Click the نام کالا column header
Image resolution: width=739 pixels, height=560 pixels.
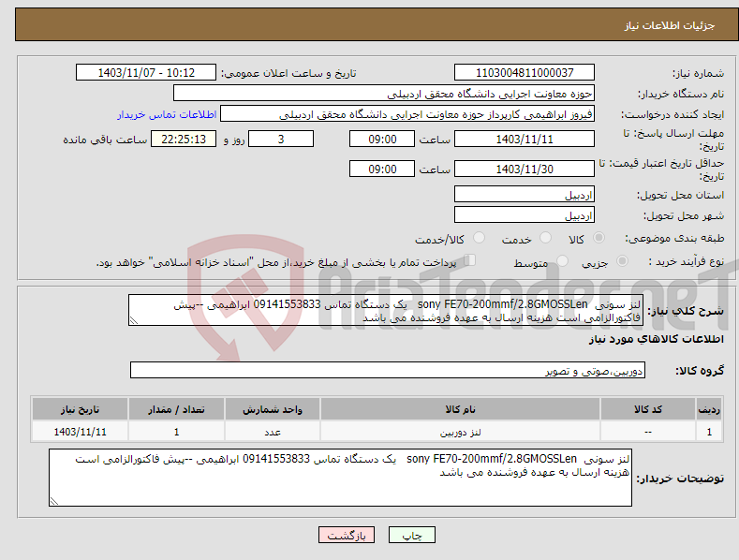[461, 409]
